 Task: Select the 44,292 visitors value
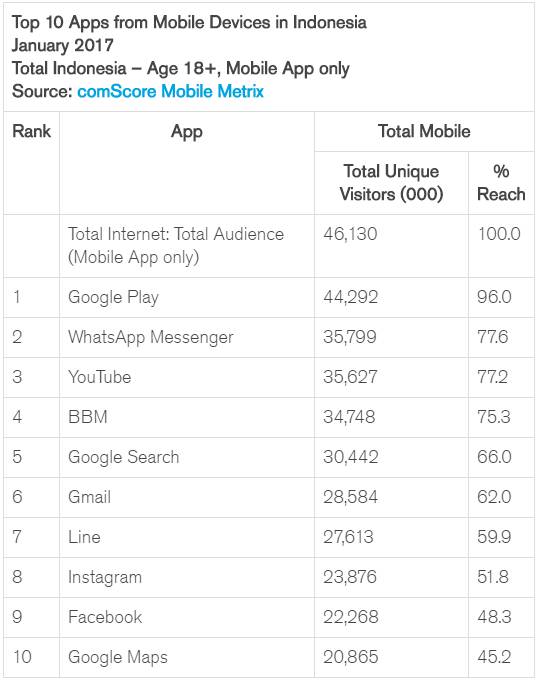[350, 298]
